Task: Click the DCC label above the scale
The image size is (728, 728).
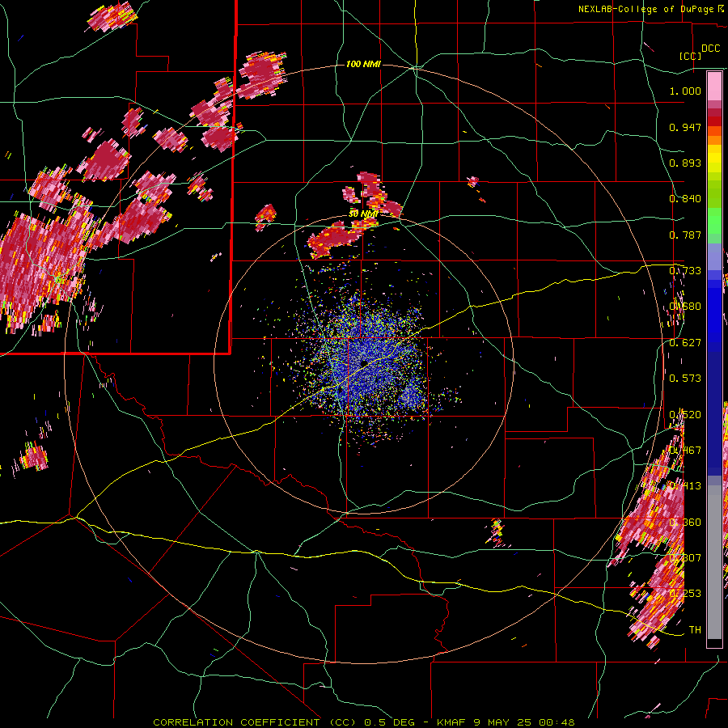Action: point(710,49)
